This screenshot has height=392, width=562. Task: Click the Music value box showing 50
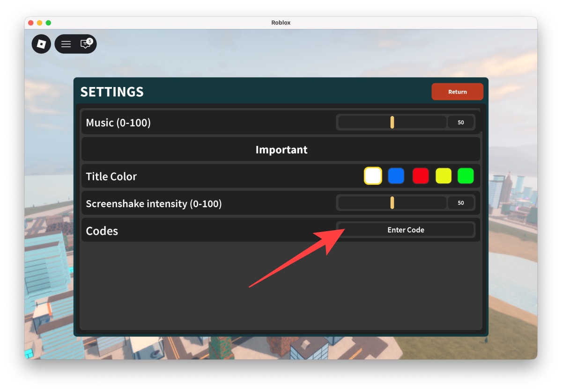(461, 122)
